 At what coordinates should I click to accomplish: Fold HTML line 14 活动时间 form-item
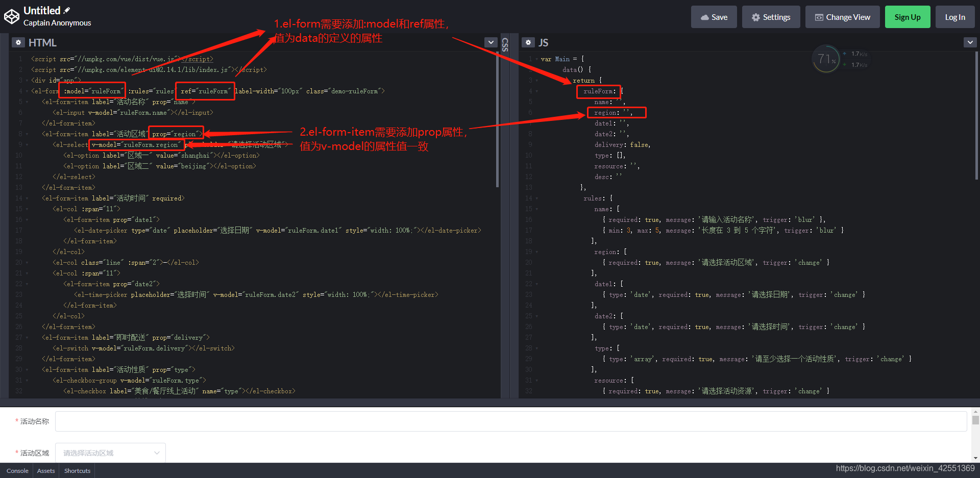click(x=27, y=198)
